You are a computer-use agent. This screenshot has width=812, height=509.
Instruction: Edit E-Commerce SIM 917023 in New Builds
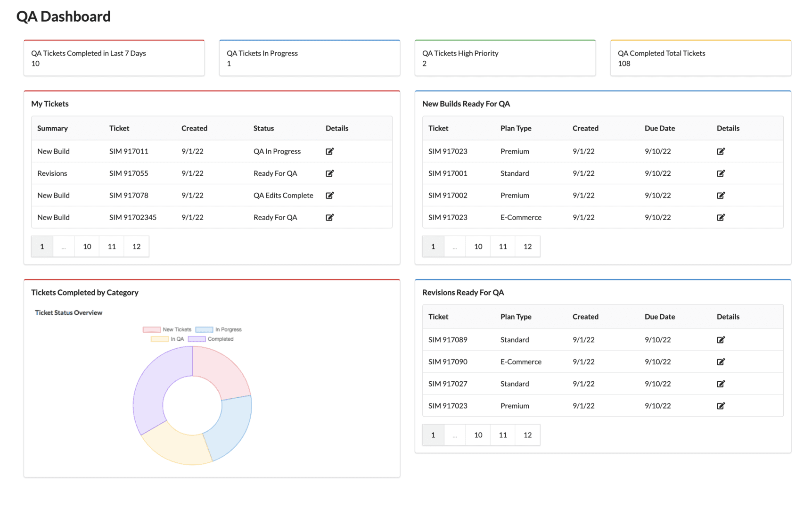point(721,217)
